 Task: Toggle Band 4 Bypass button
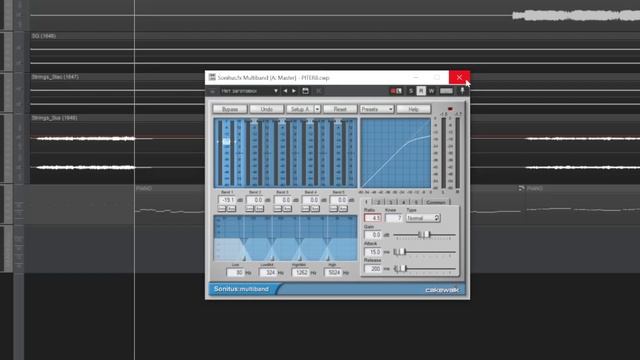pyautogui.click(x=316, y=209)
